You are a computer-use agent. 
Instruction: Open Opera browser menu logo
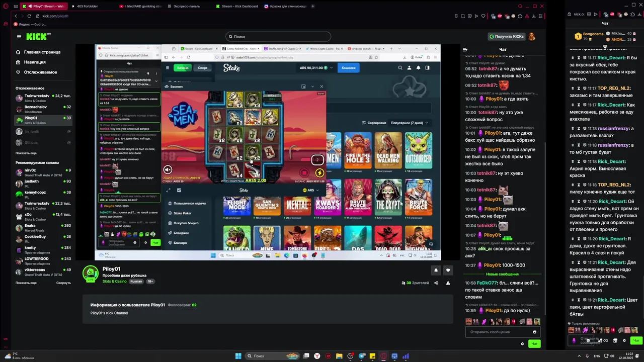click(6, 6)
